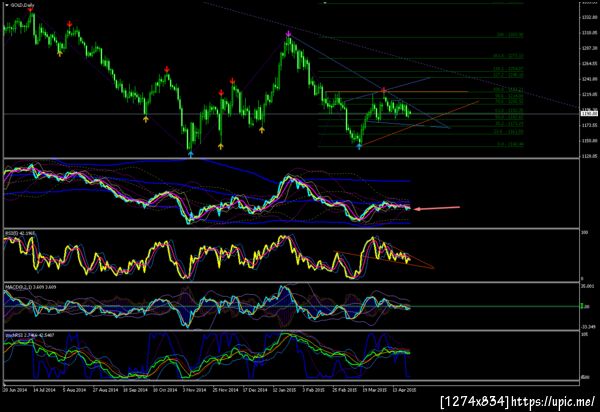
Task: Click the 10 Oct 2014 date label
Action: (x=165, y=390)
